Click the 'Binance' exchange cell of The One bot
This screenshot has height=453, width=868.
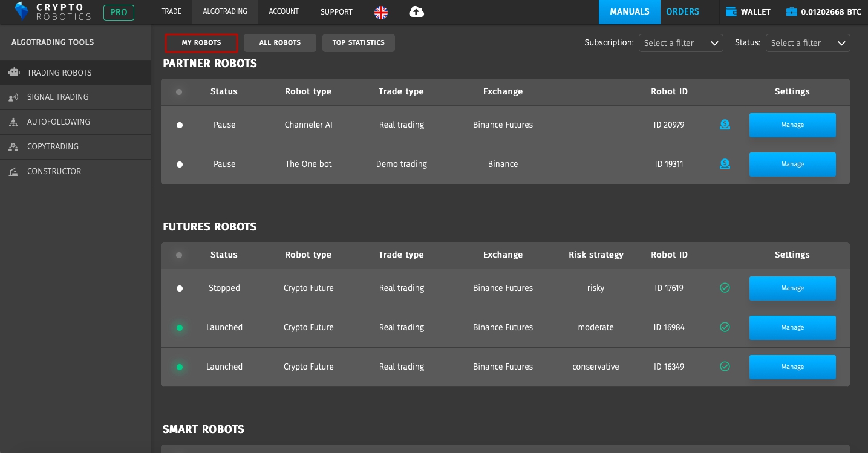click(x=503, y=165)
